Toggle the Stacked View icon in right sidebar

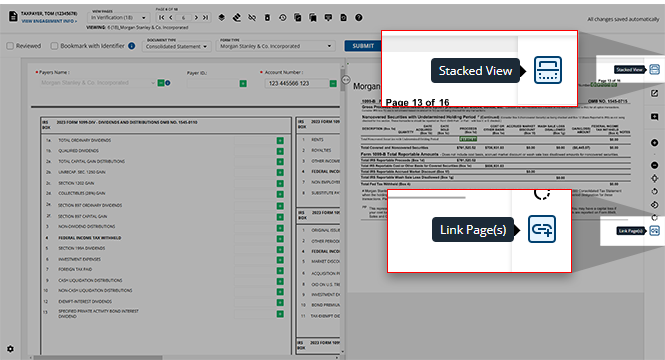pos(654,69)
